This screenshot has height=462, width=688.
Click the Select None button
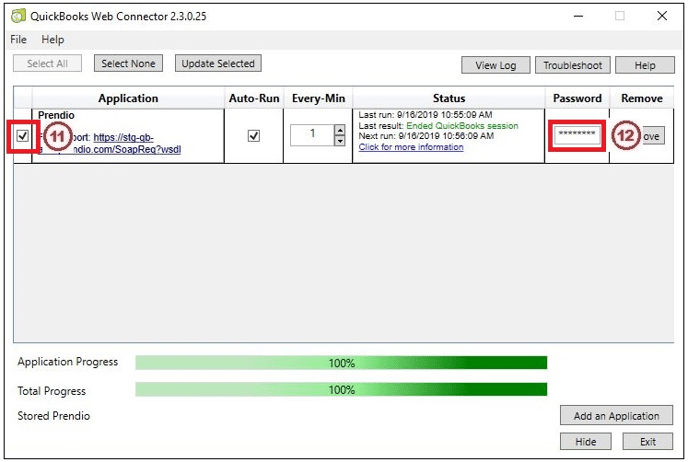[x=128, y=63]
